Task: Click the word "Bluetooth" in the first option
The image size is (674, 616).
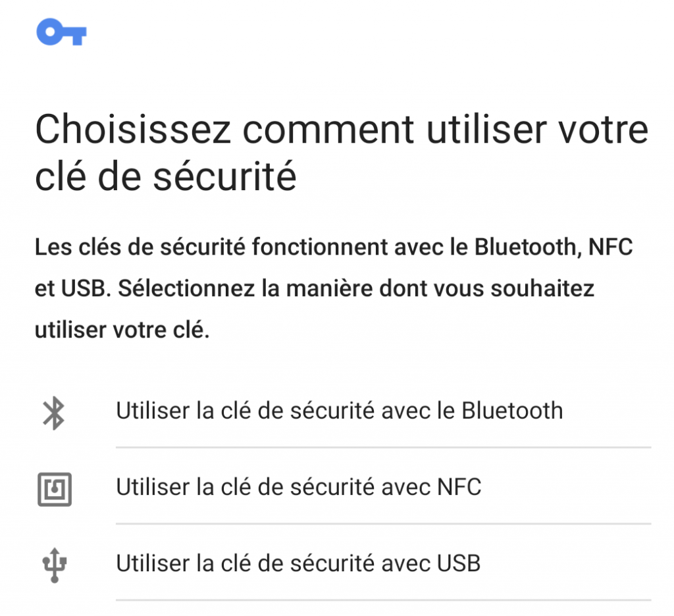Action: tap(512, 411)
